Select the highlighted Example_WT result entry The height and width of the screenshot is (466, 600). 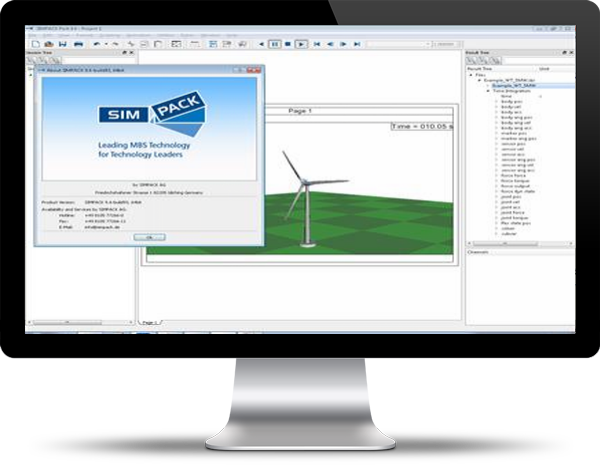pos(514,86)
